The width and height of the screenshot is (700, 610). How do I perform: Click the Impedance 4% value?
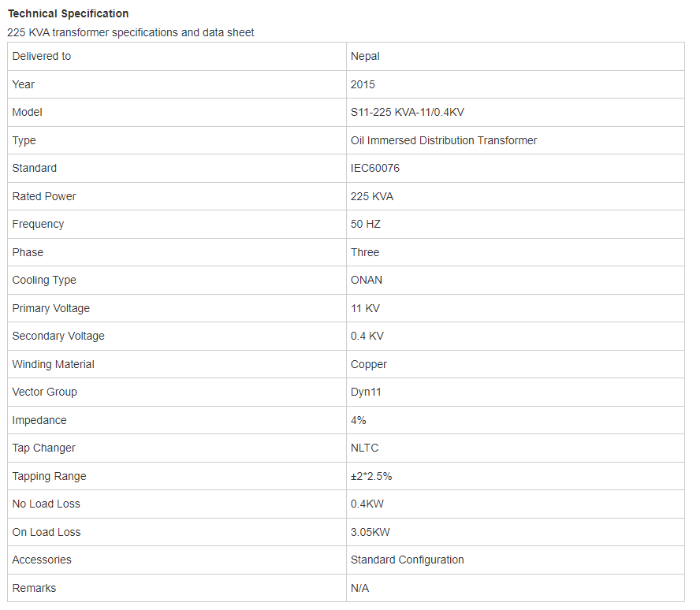[x=358, y=420]
